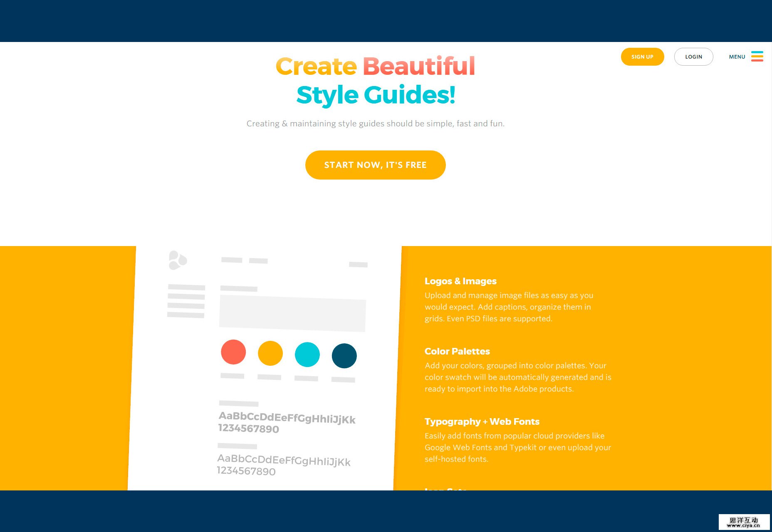Select the teal color swatch

click(307, 355)
